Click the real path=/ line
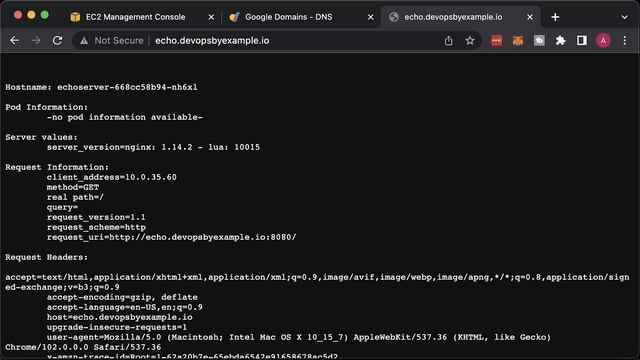Image resolution: width=640 pixels, height=360 pixels. click(75, 197)
